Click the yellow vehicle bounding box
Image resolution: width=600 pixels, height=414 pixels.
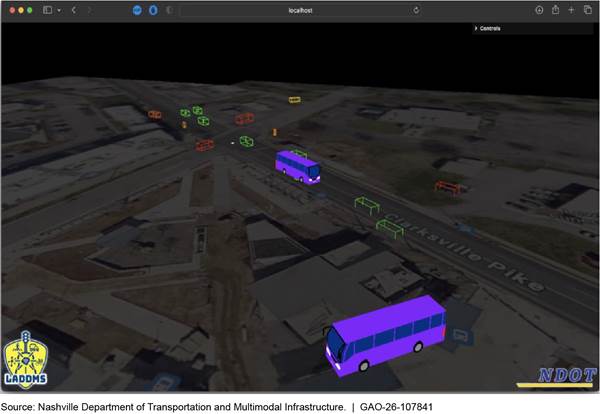294,100
